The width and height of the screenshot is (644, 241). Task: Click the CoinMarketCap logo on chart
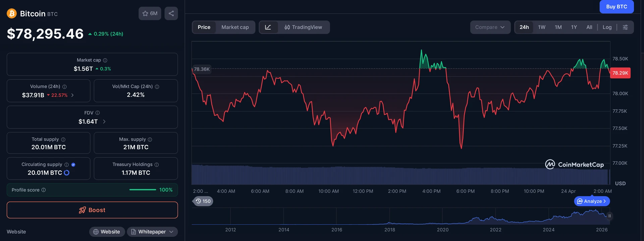point(574,164)
